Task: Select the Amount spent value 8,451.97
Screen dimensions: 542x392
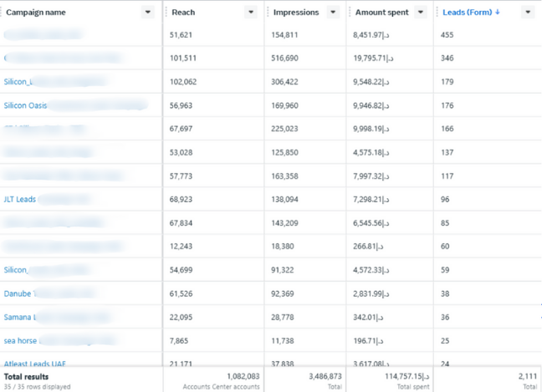Action: tap(371, 35)
